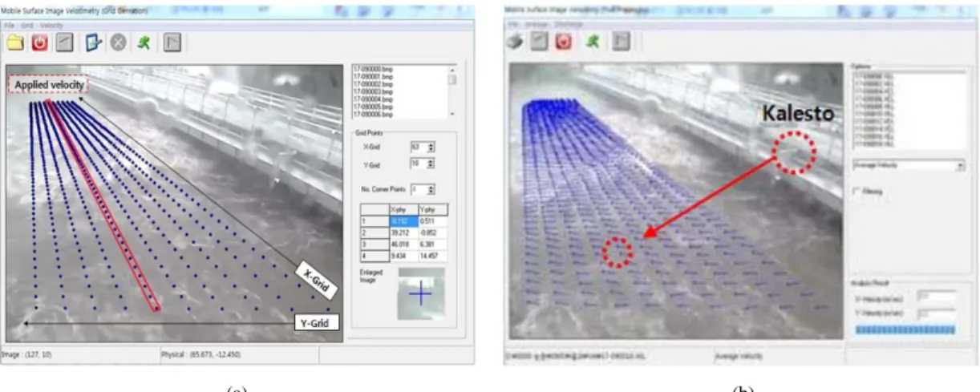
Task: Select file 17-090005.bmp in list
Action: pos(375,106)
